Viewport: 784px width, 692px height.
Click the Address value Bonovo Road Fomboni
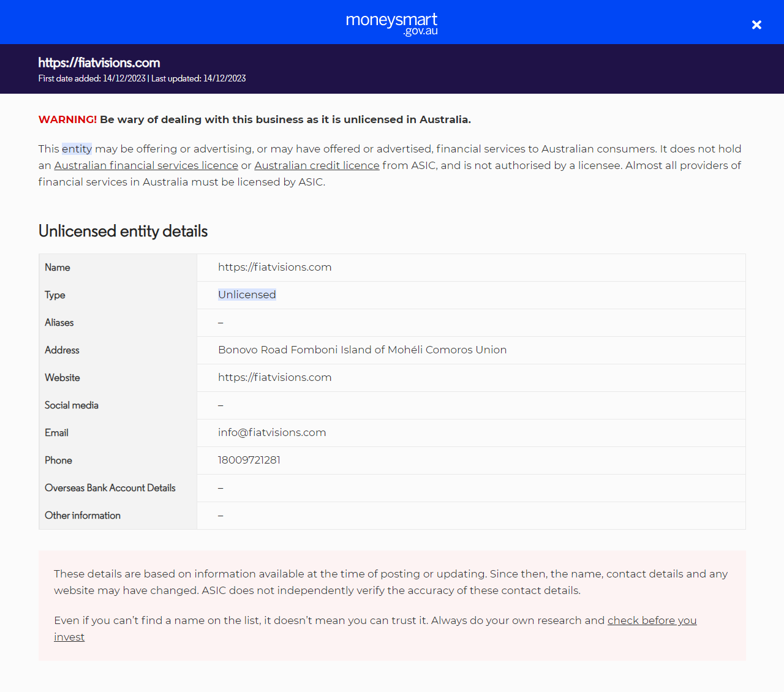(362, 350)
